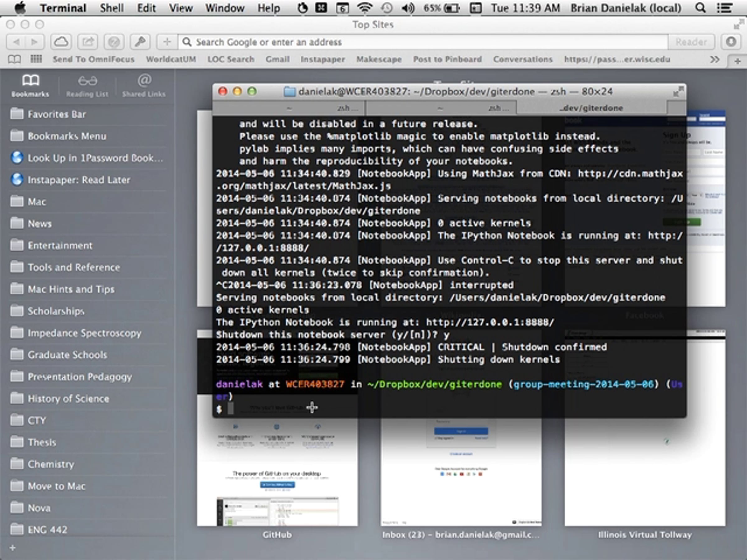Open the Makescape bookmark

pyautogui.click(x=379, y=59)
